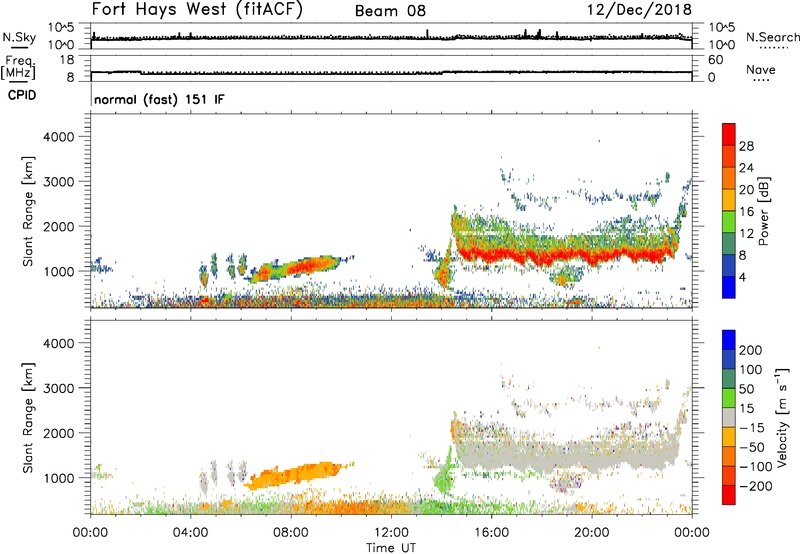This screenshot has width=800, height=554.
Task: Click "3000" on the power panel range axis
Action: 59,182
